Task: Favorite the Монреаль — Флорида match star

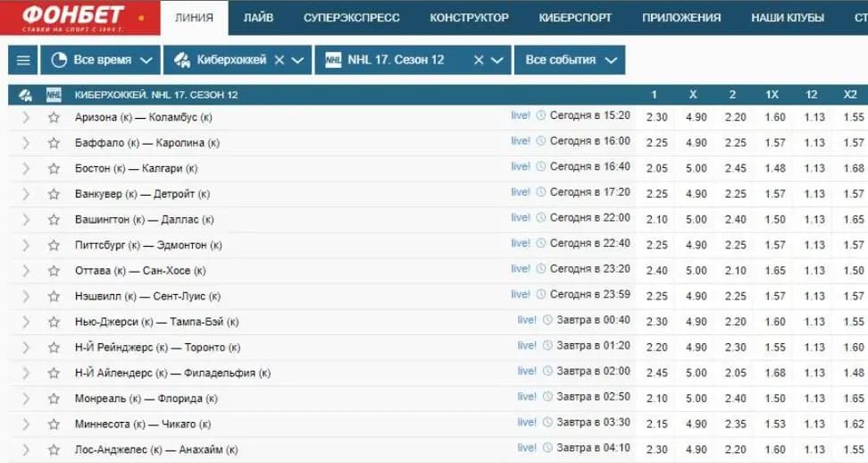Action: pos(54,399)
